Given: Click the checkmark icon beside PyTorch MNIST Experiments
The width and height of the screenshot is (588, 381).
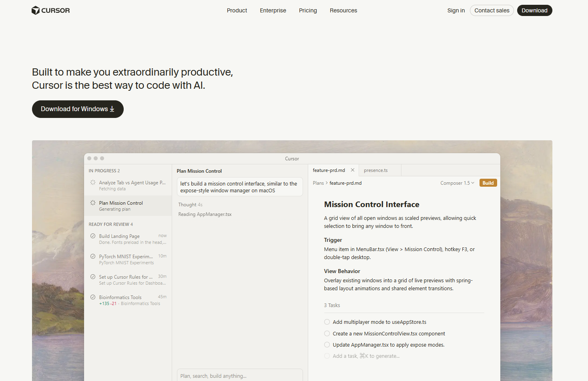Looking at the screenshot, I should (93, 256).
